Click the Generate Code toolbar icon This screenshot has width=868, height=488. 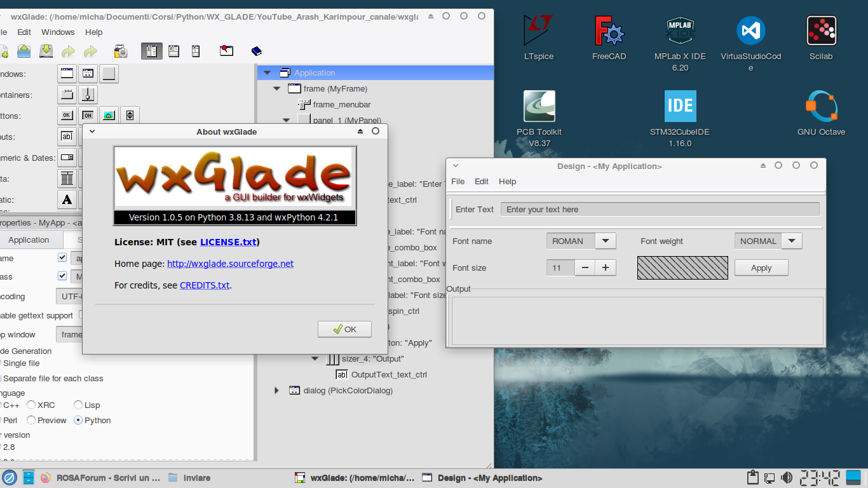(121, 51)
